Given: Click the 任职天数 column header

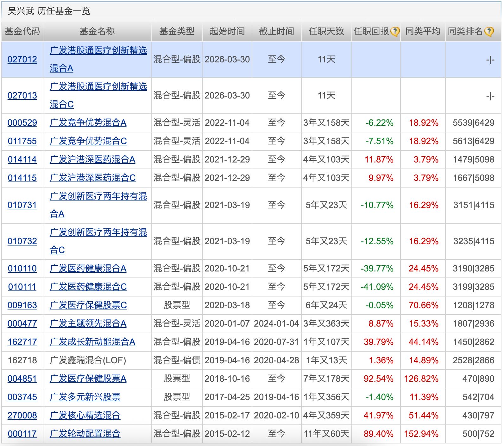Looking at the screenshot, I should point(326,31).
